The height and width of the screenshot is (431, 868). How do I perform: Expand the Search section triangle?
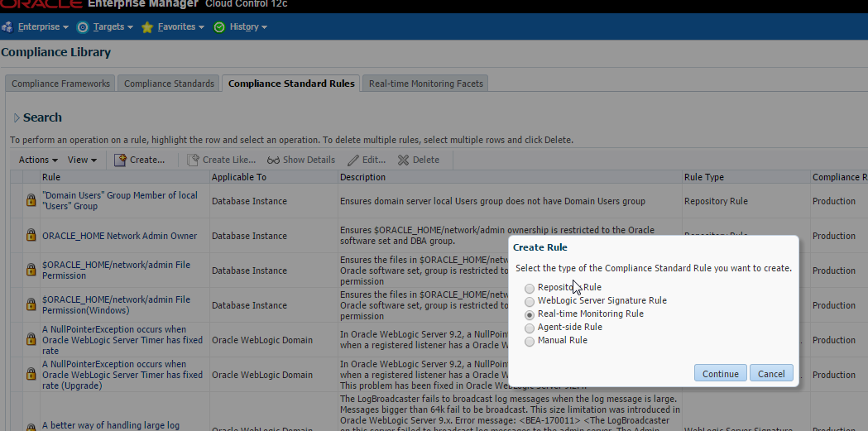(17, 117)
